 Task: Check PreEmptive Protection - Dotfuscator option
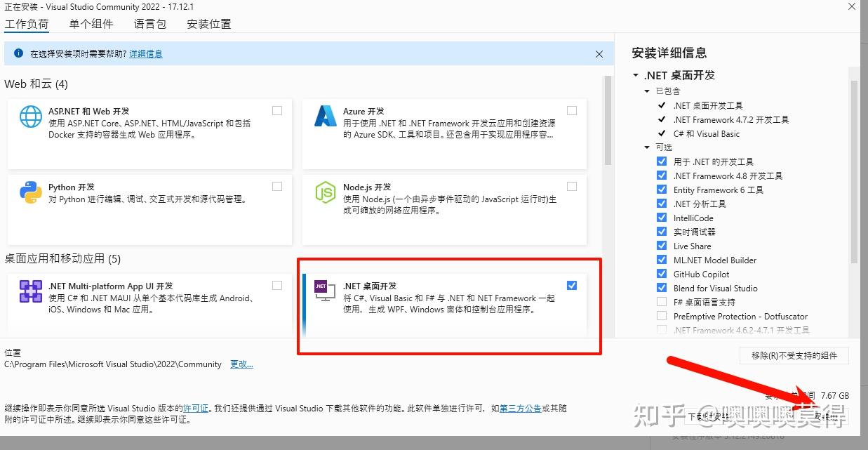pos(662,316)
